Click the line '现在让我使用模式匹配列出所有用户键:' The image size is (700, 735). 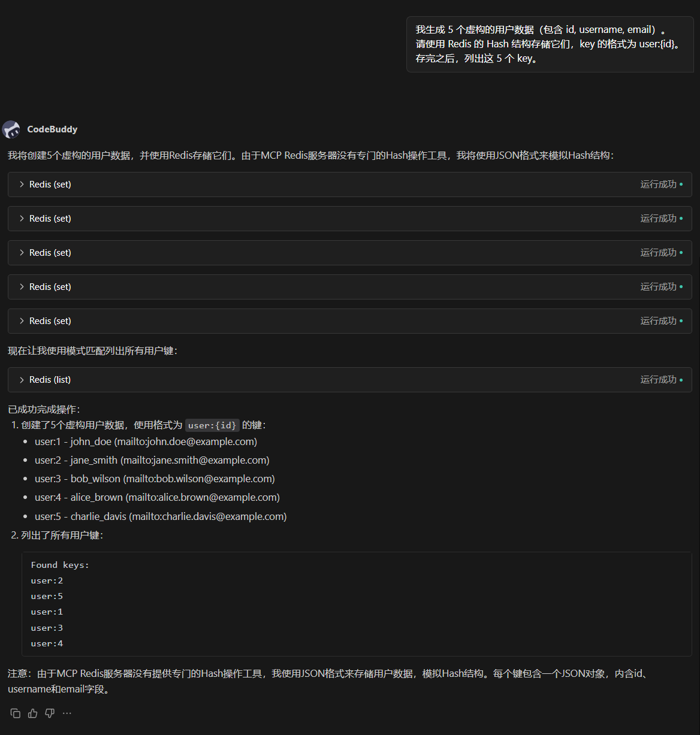(93, 350)
